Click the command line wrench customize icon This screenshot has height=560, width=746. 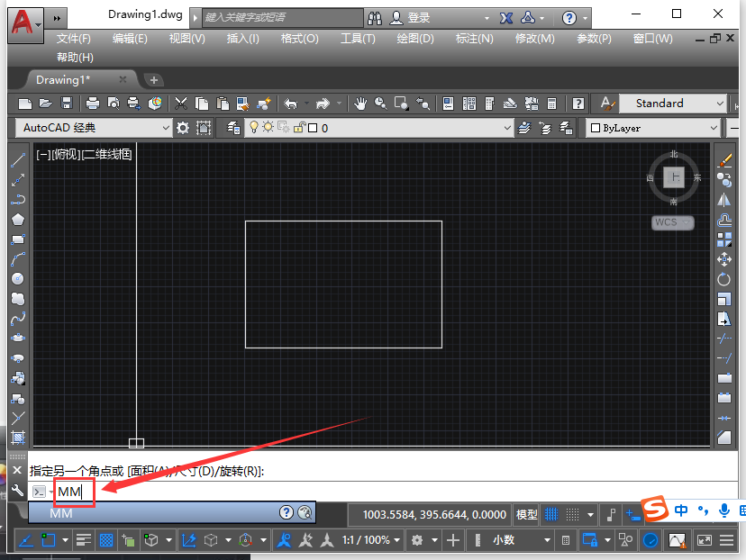click(x=17, y=490)
